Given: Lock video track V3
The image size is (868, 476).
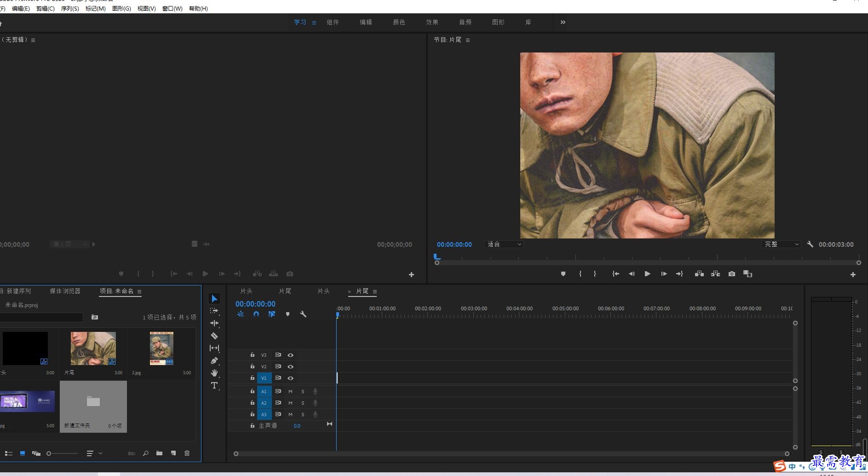Looking at the screenshot, I should click(x=252, y=355).
